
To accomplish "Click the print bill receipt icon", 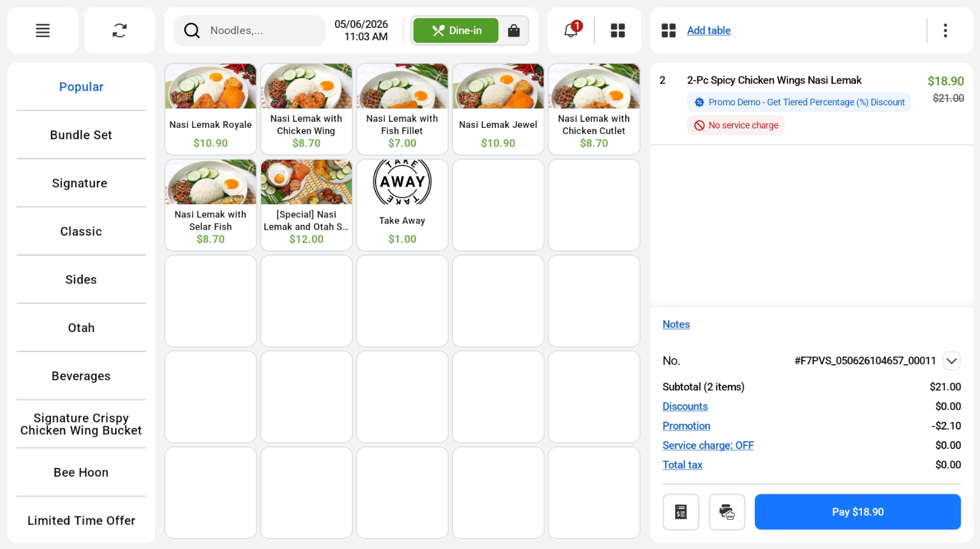I will pyautogui.click(x=681, y=512).
